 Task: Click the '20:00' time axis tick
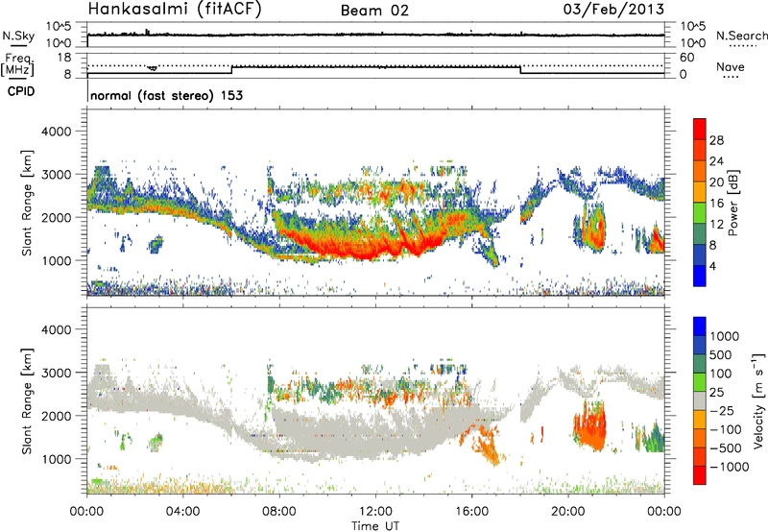(568, 512)
